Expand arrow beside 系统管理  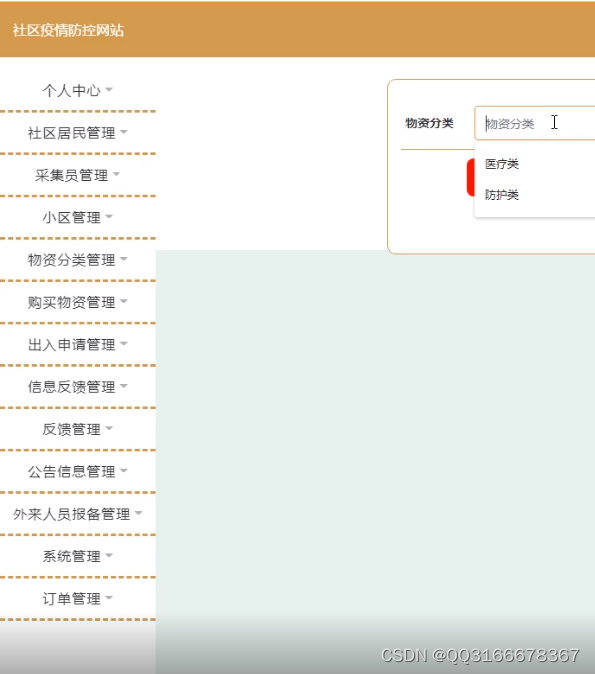pyautogui.click(x=109, y=555)
